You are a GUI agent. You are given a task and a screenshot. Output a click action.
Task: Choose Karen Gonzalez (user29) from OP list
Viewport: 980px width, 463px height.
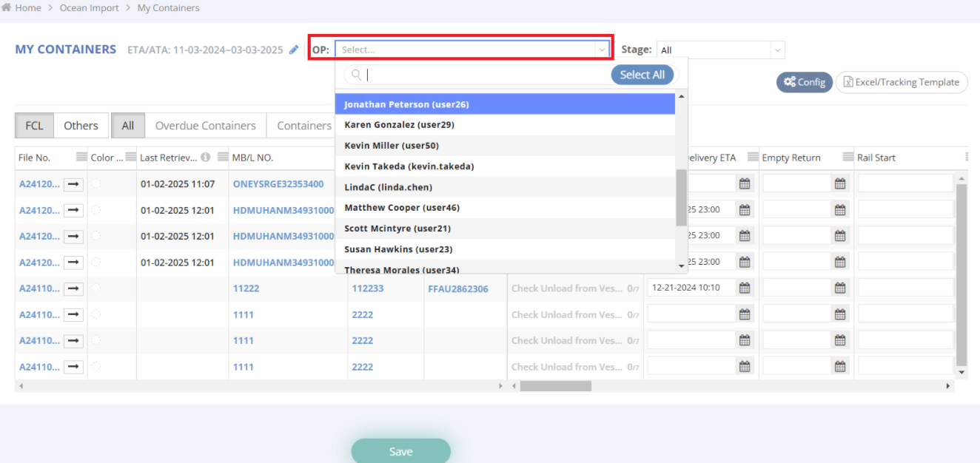(399, 125)
